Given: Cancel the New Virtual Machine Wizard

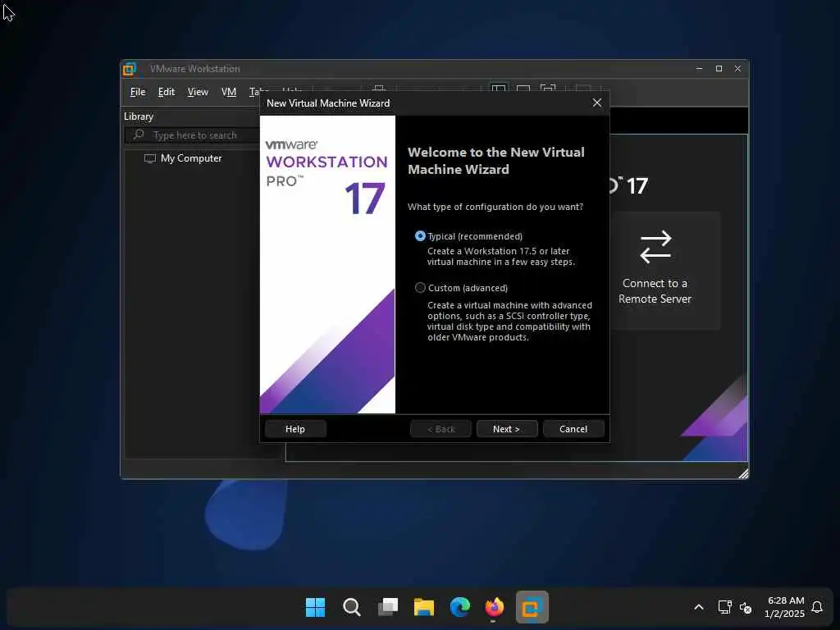Looking at the screenshot, I should (x=573, y=428).
